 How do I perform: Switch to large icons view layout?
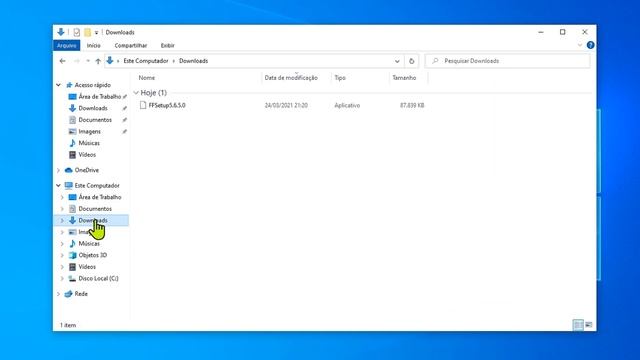pos(589,325)
